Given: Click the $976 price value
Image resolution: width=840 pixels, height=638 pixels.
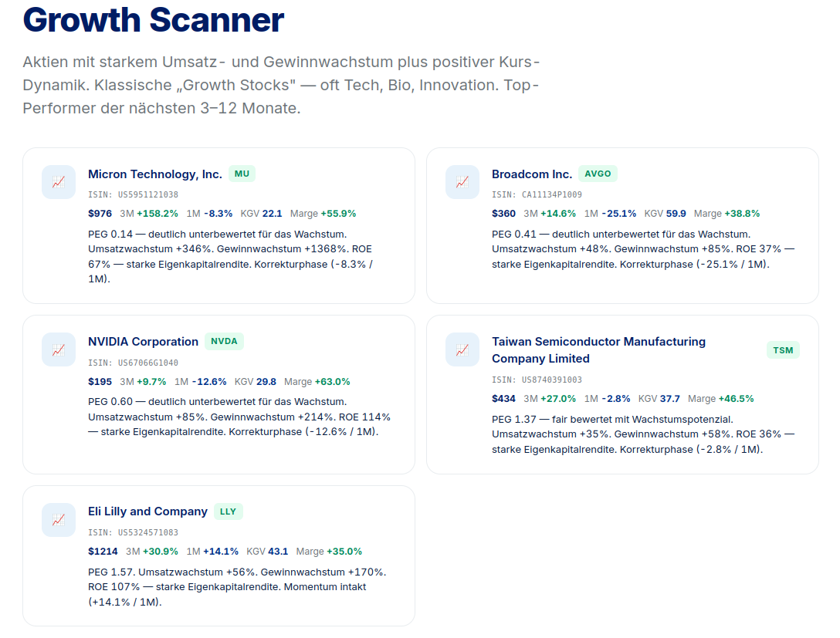Looking at the screenshot, I should coord(100,214).
